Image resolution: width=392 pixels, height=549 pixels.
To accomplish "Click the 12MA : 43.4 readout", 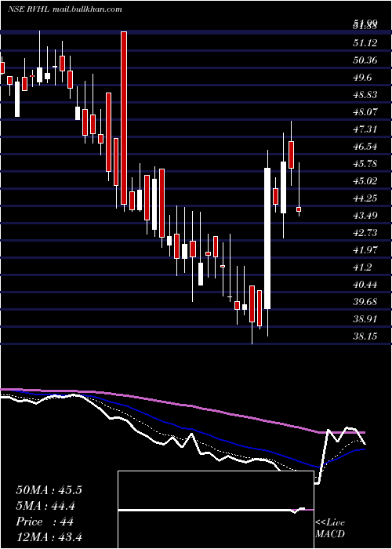I will (49, 536).
